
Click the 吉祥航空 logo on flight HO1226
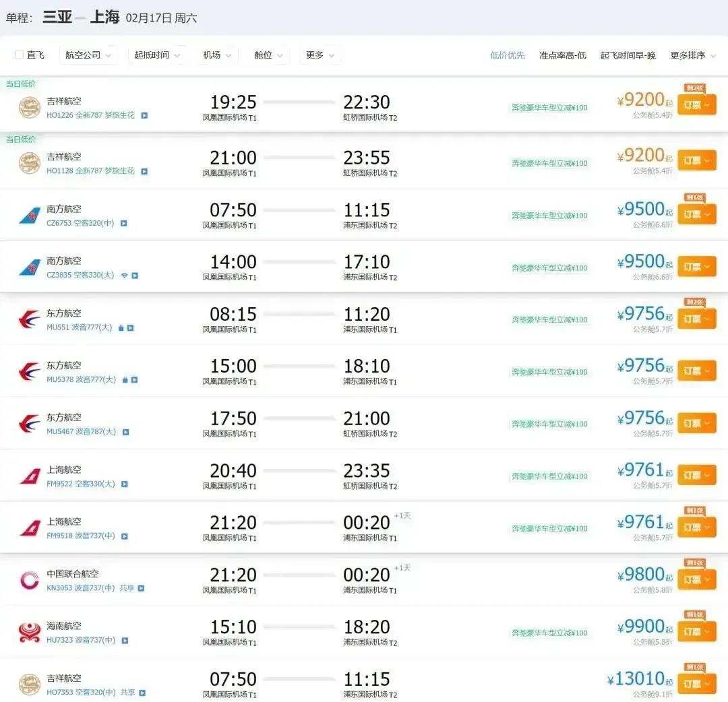pyautogui.click(x=29, y=107)
